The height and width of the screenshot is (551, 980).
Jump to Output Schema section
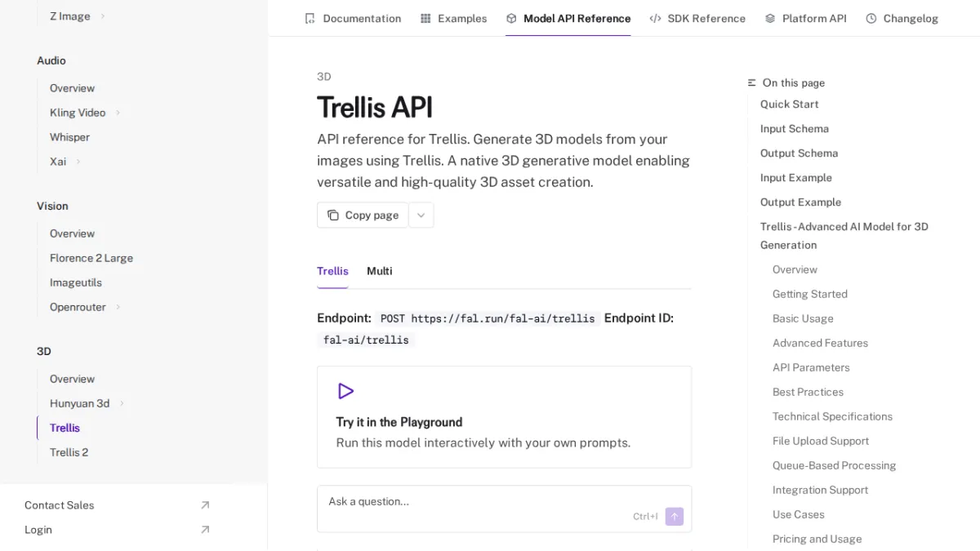pos(799,153)
